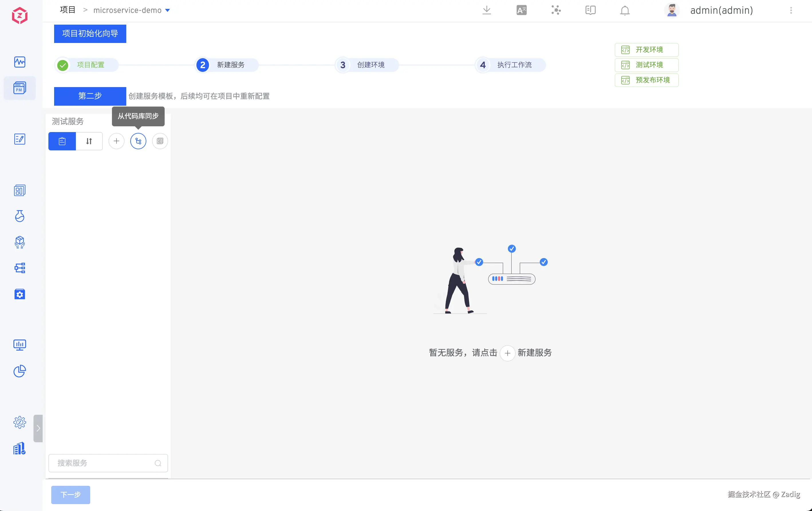The width and height of the screenshot is (812, 511).
Task: Click the sync from code repository icon
Action: (138, 141)
